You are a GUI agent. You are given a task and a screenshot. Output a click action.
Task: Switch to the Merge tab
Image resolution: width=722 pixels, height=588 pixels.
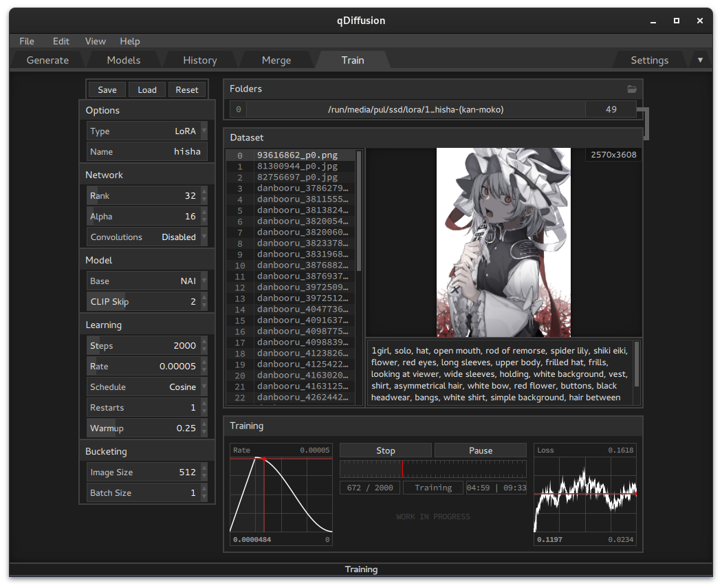coord(276,61)
